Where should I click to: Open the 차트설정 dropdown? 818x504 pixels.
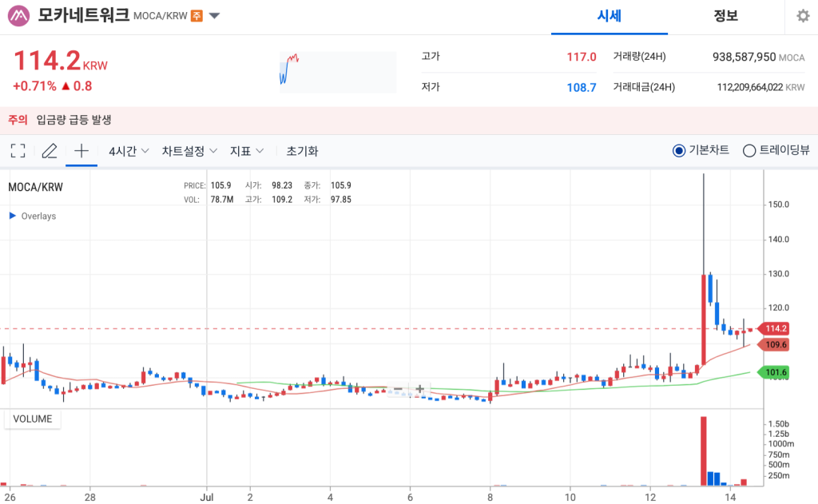click(x=189, y=151)
